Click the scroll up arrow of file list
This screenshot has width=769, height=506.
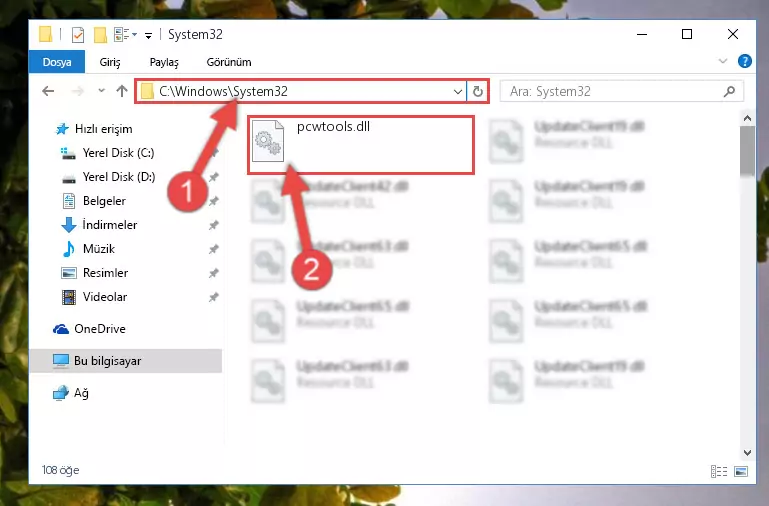[x=747, y=118]
